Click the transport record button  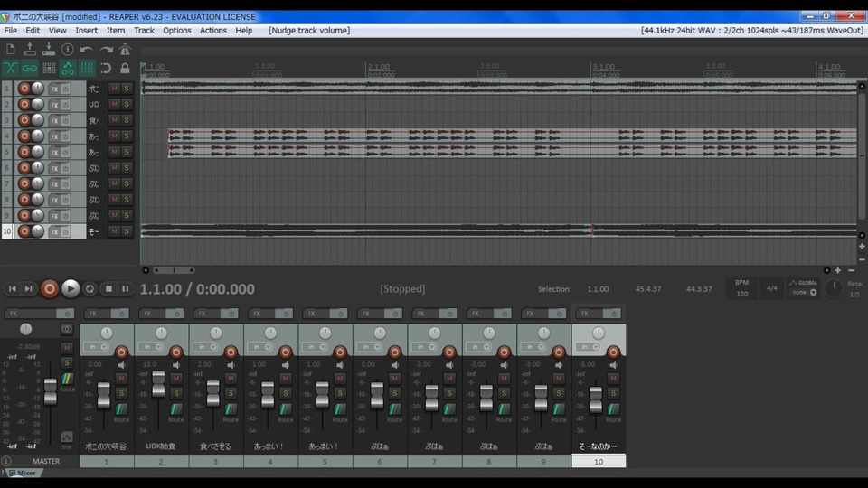click(49, 288)
